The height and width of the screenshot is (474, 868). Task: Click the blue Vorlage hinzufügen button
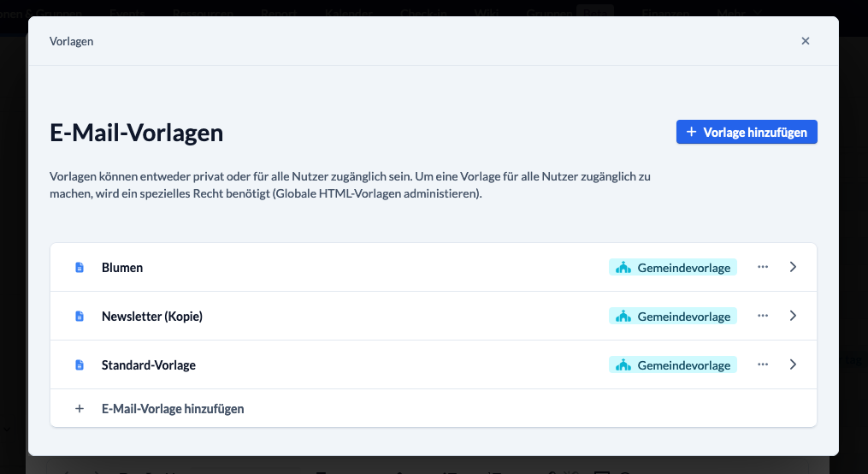tap(747, 132)
